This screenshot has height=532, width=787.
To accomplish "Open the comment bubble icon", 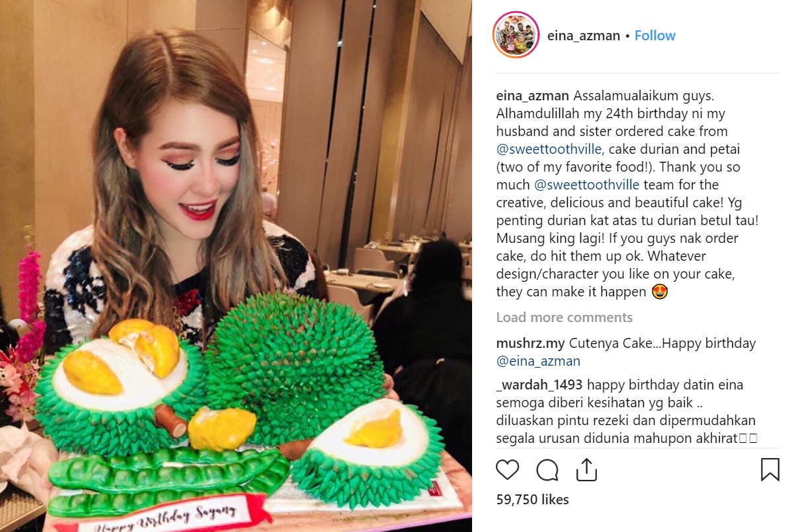I will (547, 470).
